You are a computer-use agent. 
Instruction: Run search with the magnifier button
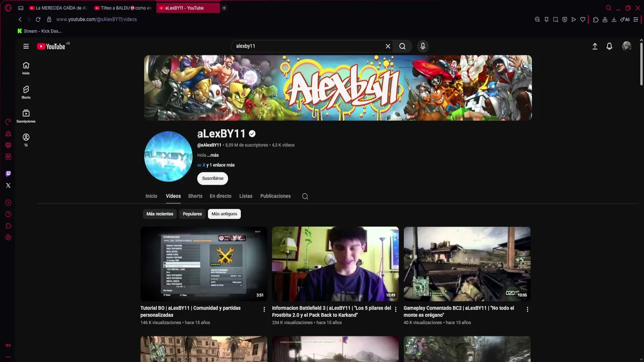click(x=403, y=46)
